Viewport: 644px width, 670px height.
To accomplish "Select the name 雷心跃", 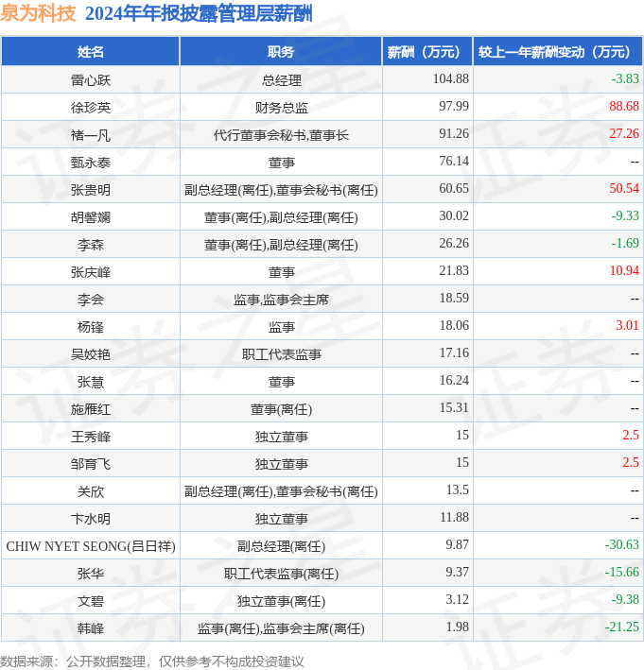I will [90, 80].
